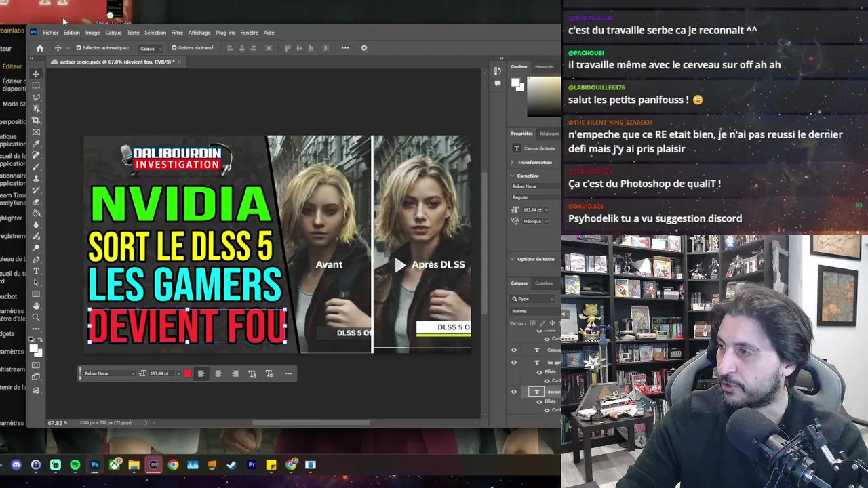Select the Hand tool

coord(36,306)
